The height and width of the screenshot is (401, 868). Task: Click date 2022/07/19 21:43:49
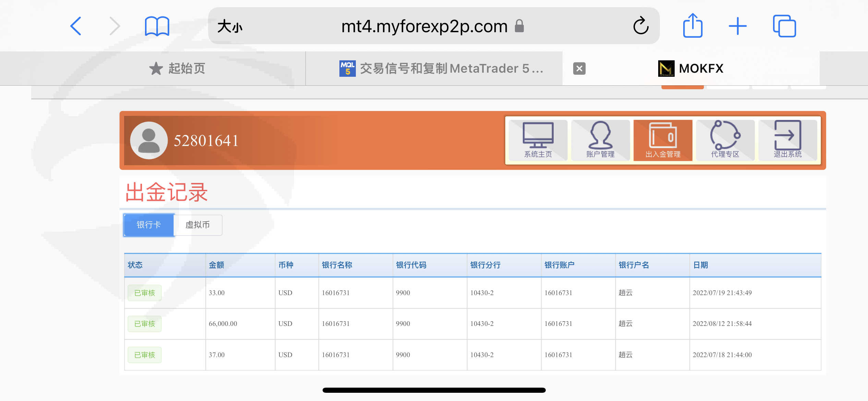point(722,293)
